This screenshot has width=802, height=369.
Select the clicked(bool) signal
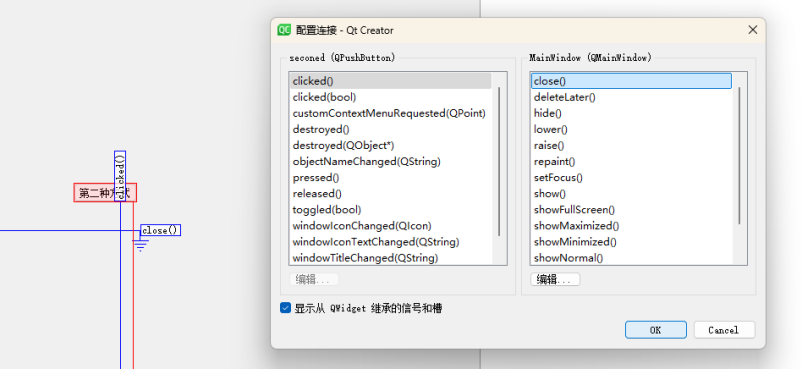[x=391, y=97]
